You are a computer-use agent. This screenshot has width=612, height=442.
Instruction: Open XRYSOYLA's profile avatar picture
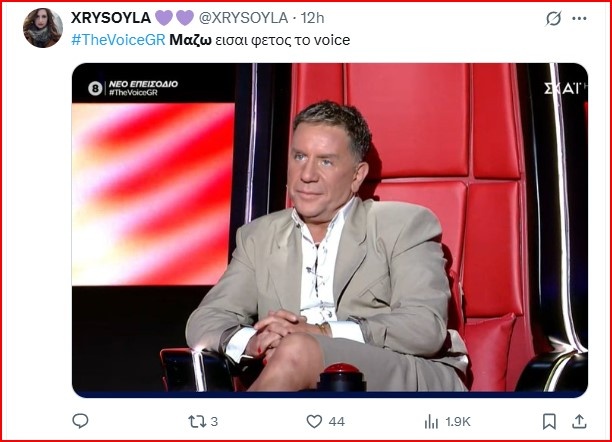pos(43,28)
